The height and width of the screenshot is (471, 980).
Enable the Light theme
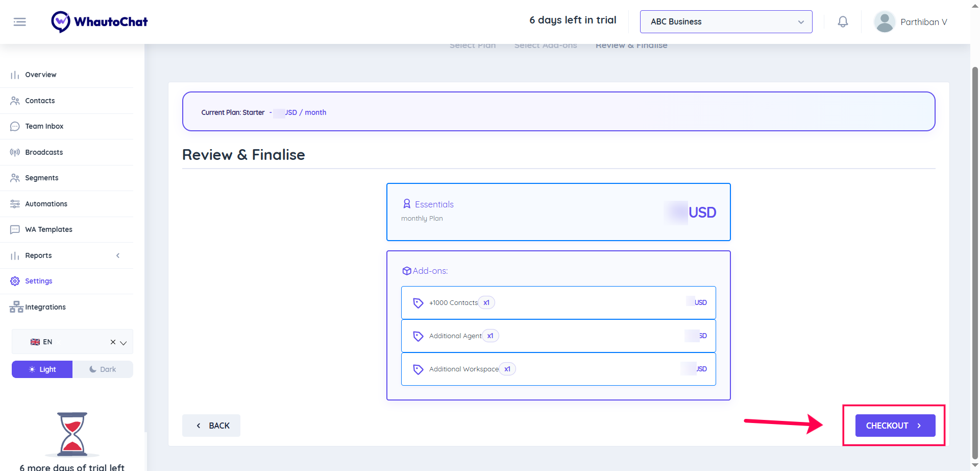click(42, 369)
